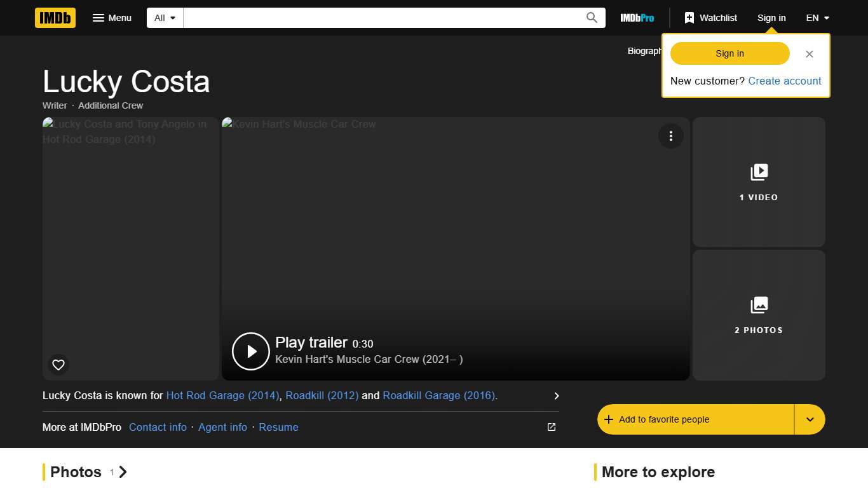
Task: Open the three-dot options menu on the trailer
Action: click(671, 136)
